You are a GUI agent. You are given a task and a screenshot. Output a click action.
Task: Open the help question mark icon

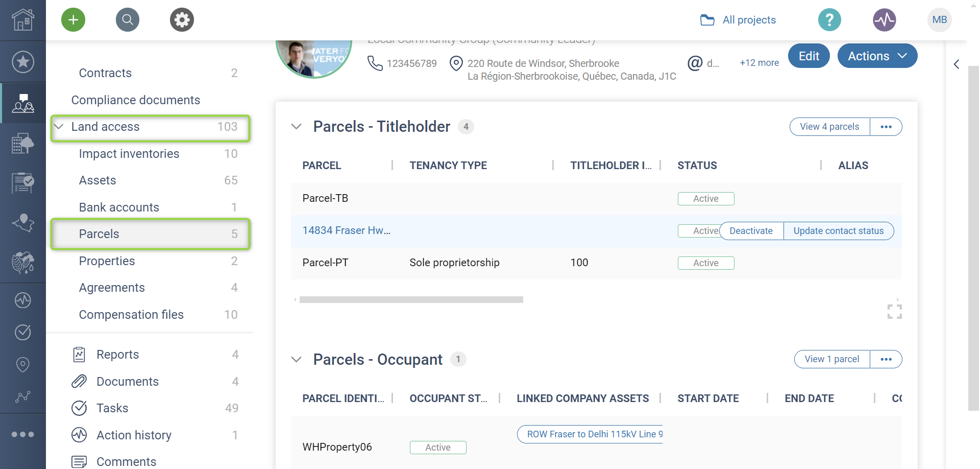coord(829,20)
